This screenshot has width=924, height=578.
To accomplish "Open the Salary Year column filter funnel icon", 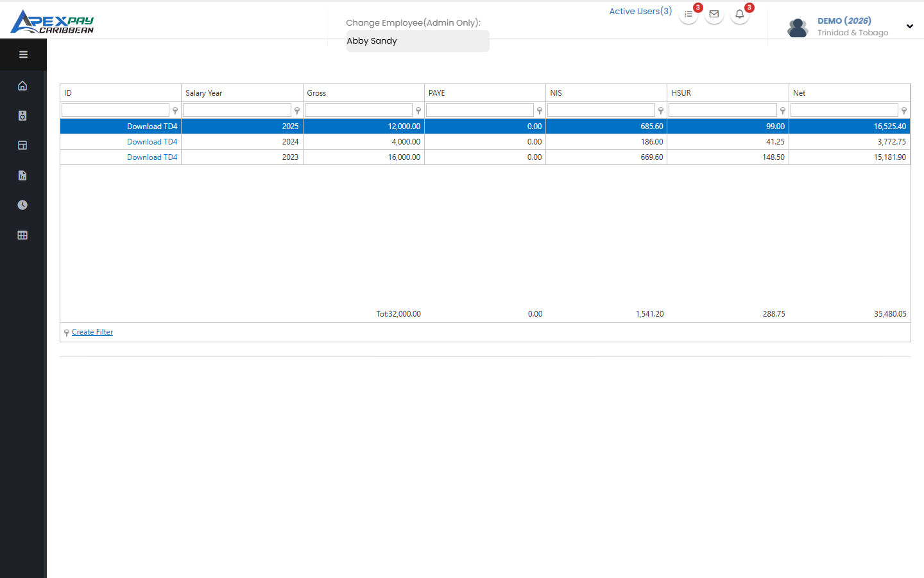I will coord(297,110).
